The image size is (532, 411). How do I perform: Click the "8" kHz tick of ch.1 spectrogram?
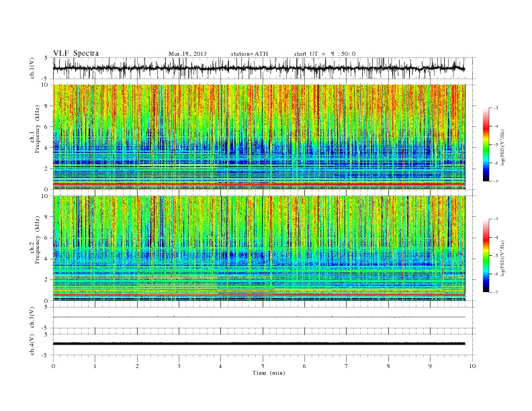coord(46,106)
